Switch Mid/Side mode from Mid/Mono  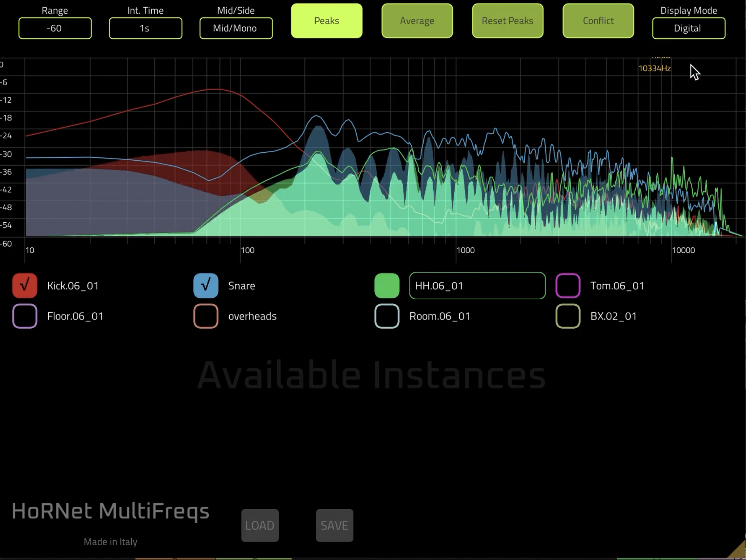coord(235,28)
